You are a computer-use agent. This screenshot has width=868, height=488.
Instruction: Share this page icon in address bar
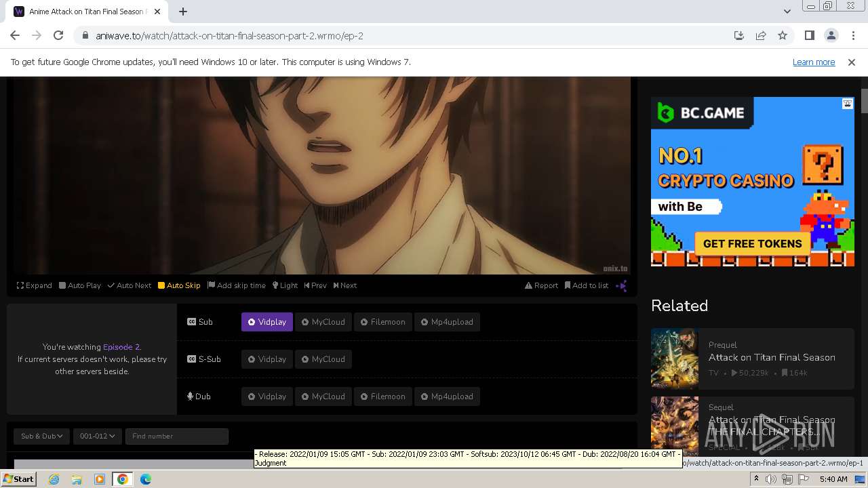[761, 35]
